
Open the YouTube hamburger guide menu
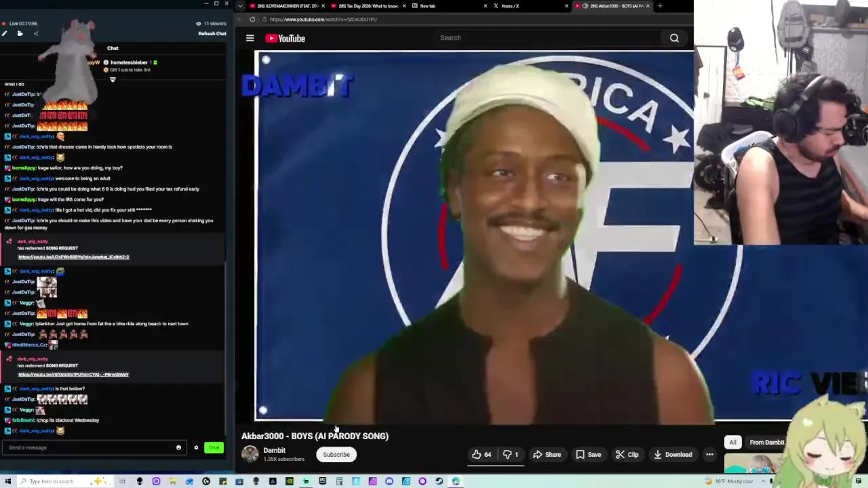250,39
